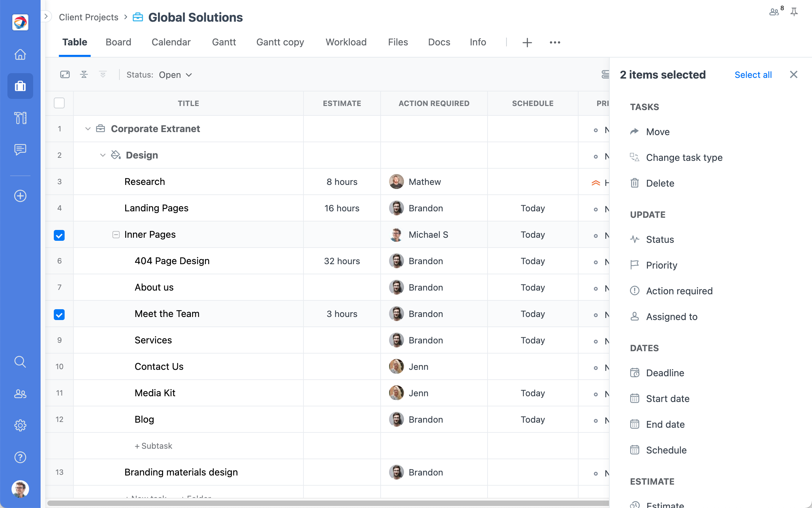The height and width of the screenshot is (508, 812).
Task: Click the horizontal table scrollbar
Action: (x=328, y=503)
